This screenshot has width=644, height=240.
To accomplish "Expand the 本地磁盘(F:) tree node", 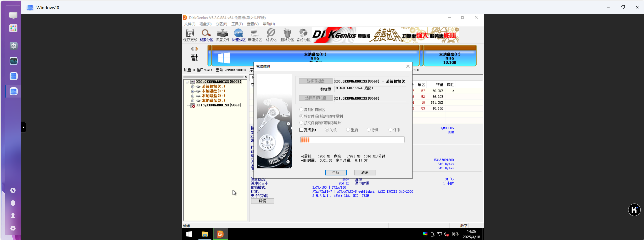I will click(193, 101).
